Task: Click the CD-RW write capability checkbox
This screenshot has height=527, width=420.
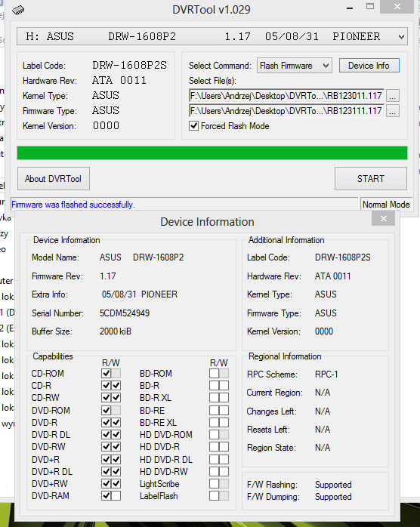Action: click(116, 398)
